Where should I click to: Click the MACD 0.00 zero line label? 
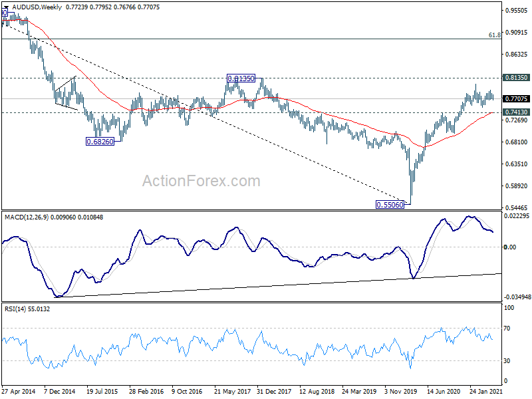(x=510, y=247)
